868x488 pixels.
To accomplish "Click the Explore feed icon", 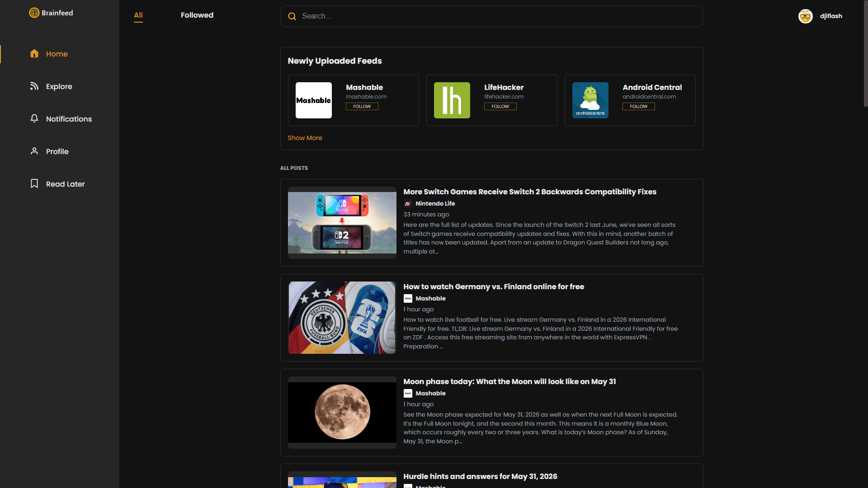I will [34, 86].
